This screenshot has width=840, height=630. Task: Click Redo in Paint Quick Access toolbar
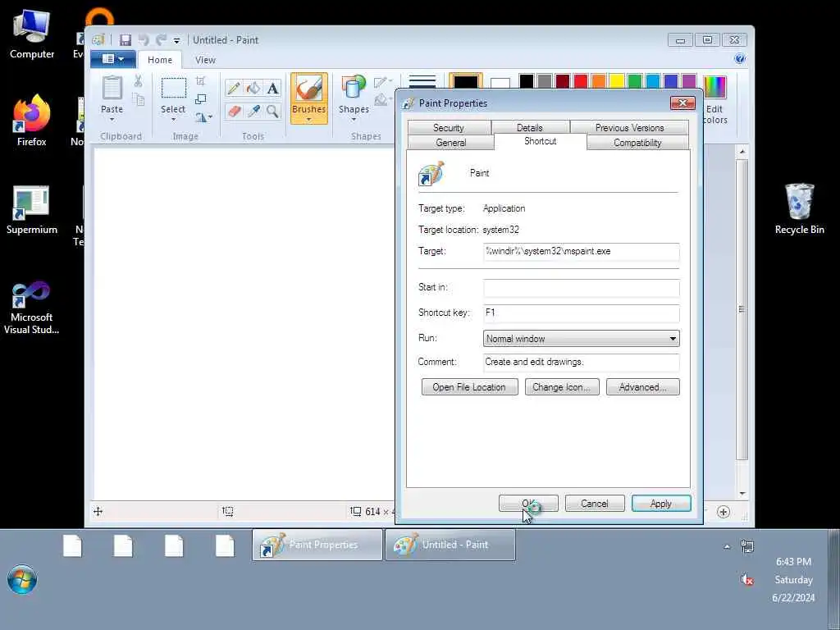(161, 40)
